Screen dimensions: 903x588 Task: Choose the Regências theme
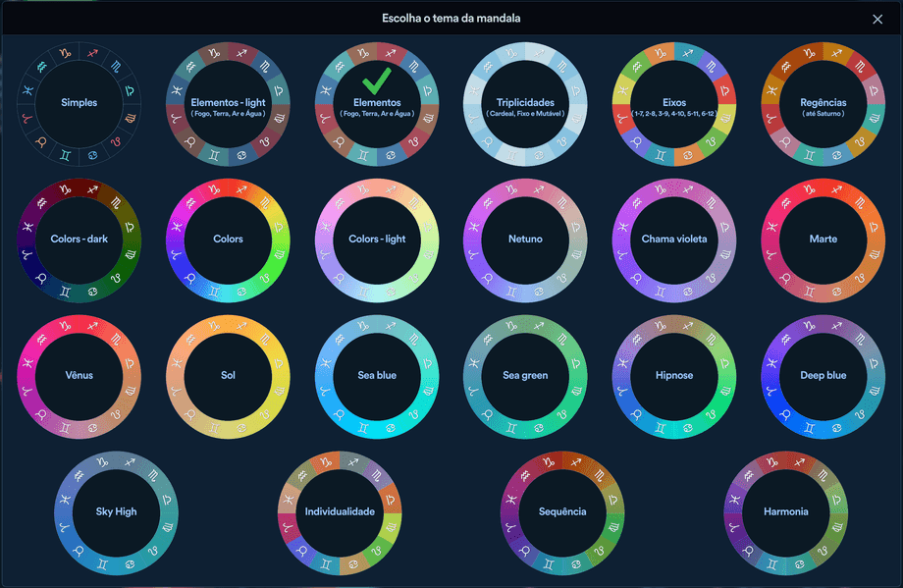(x=823, y=104)
